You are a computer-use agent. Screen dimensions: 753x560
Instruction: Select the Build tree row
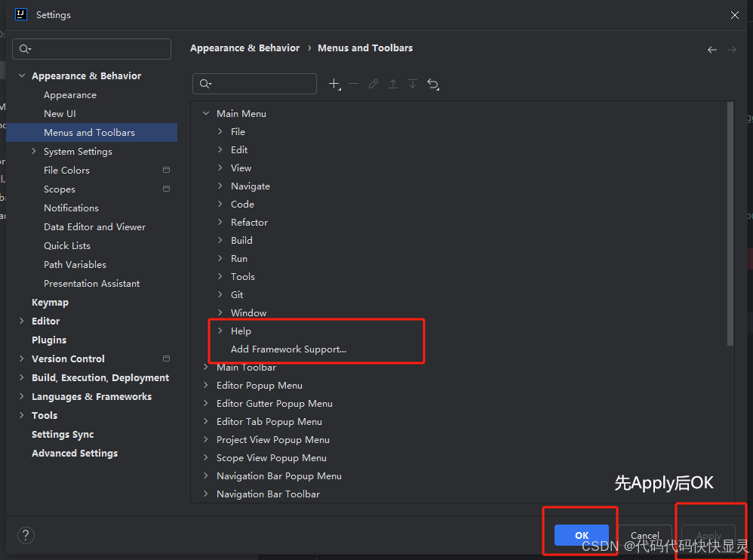tap(241, 240)
